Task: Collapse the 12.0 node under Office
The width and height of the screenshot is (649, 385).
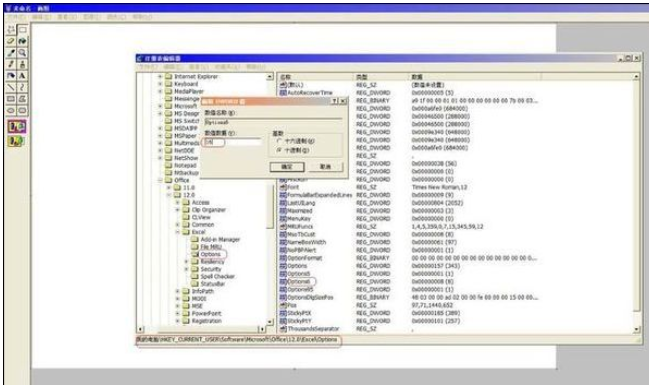Action: tap(169, 195)
